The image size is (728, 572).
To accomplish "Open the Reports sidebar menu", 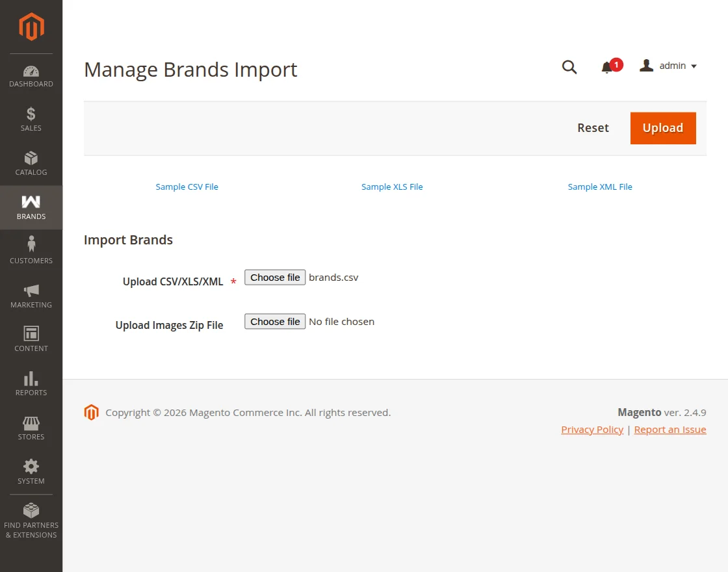I will tap(31, 384).
